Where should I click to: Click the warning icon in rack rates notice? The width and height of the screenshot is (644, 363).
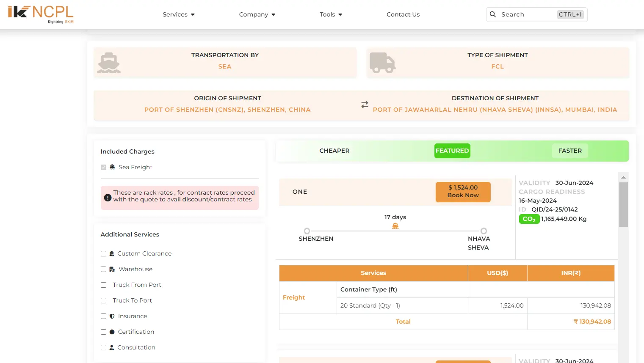[108, 198]
